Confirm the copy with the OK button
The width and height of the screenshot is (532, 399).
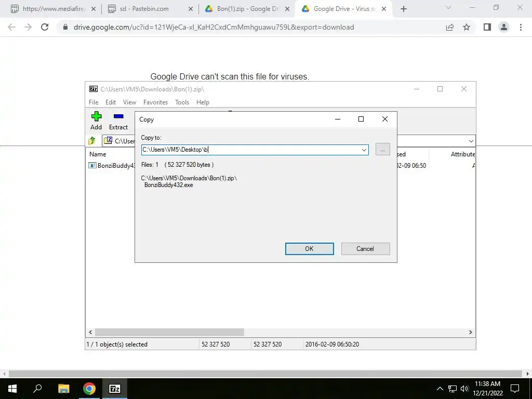[x=310, y=249]
